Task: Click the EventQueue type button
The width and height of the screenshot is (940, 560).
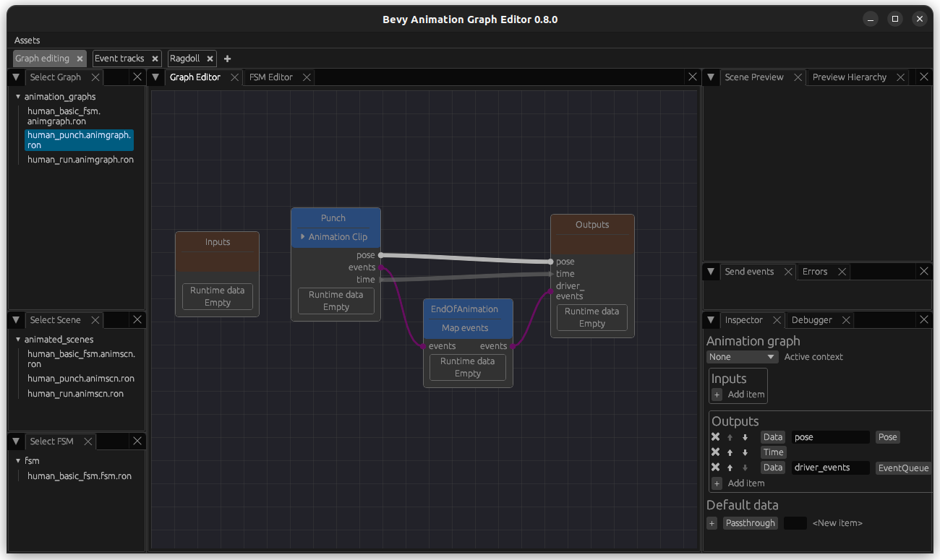Action: (902, 467)
